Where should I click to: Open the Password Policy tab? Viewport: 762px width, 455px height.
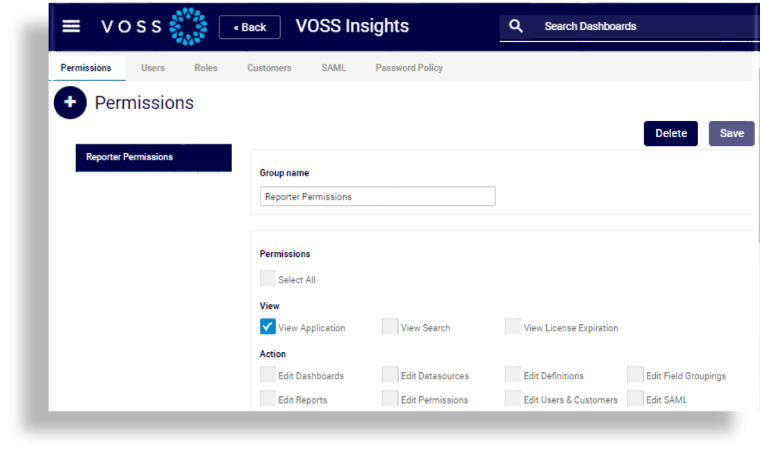coord(409,68)
